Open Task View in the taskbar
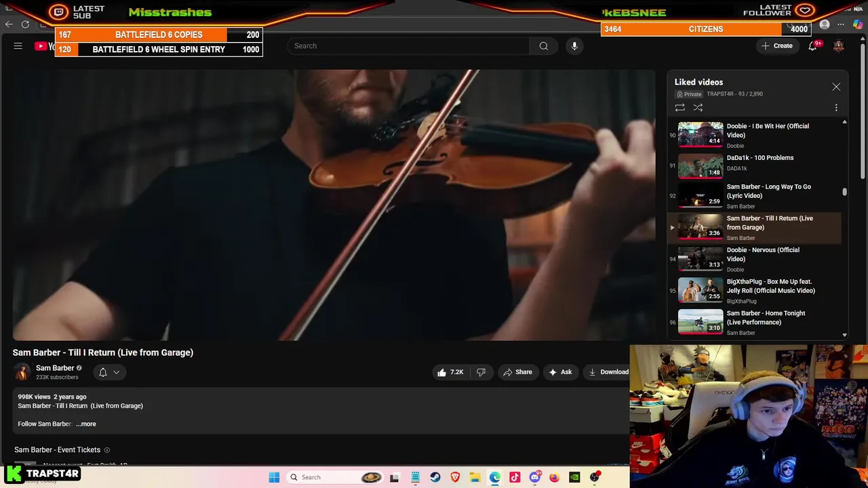868x488 pixels. (x=394, y=477)
